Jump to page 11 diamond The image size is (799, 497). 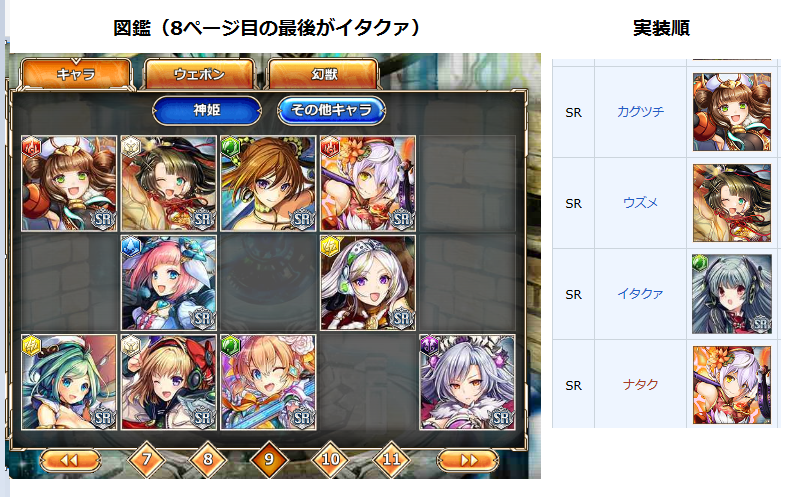point(391,460)
